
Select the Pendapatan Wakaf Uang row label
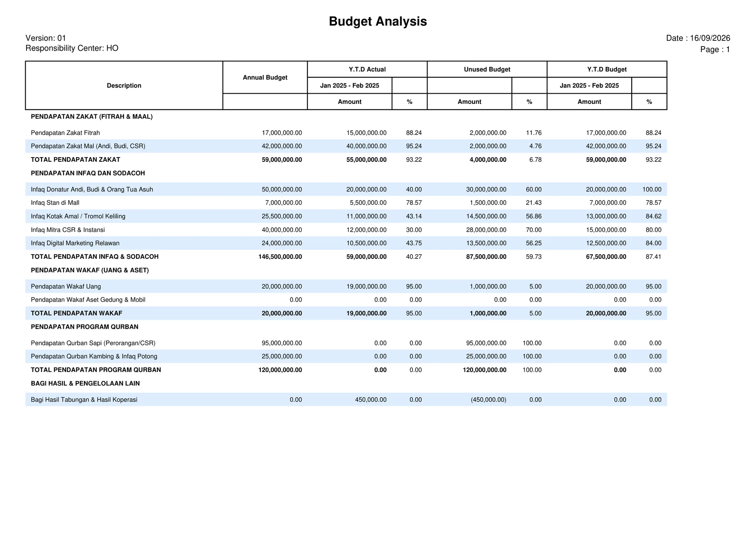(66, 287)
